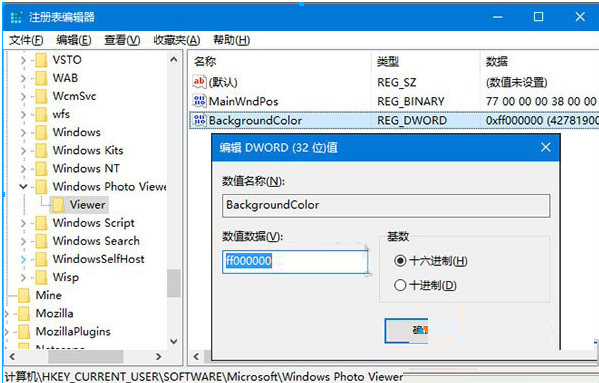The height and width of the screenshot is (383, 599).
Task: Select the Windows folder icon
Action: 41,133
